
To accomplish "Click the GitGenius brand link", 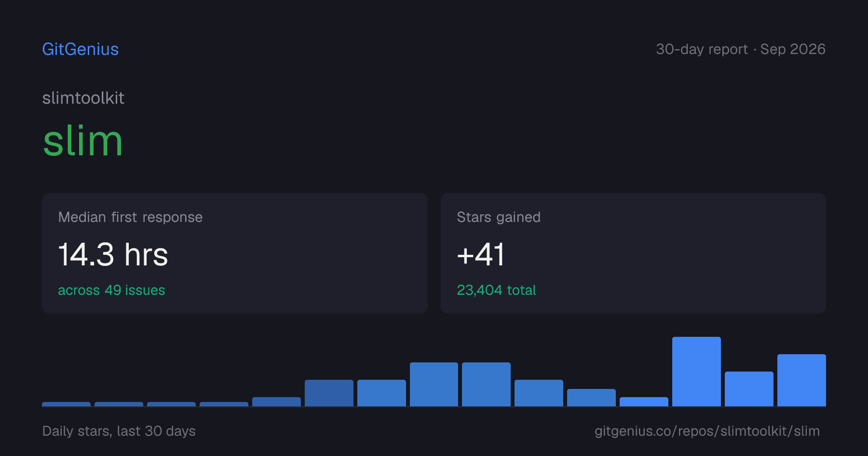I will click(x=81, y=49).
